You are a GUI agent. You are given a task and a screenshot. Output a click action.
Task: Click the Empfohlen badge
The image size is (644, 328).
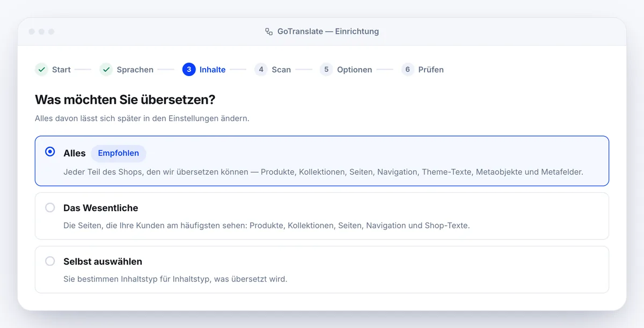(119, 153)
